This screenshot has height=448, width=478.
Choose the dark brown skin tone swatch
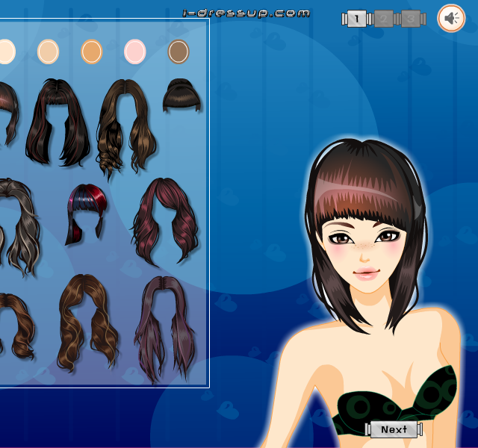coord(179,52)
